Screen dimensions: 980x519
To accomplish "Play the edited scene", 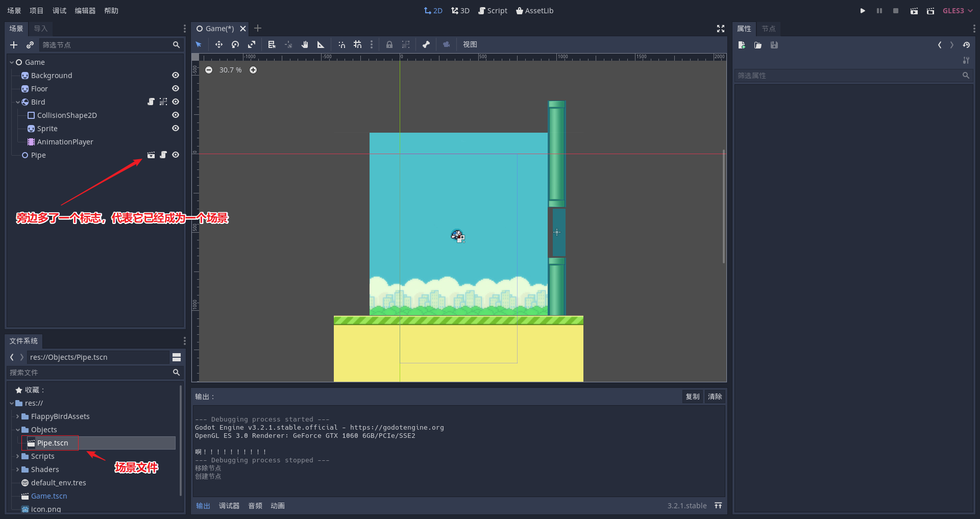I will point(914,11).
